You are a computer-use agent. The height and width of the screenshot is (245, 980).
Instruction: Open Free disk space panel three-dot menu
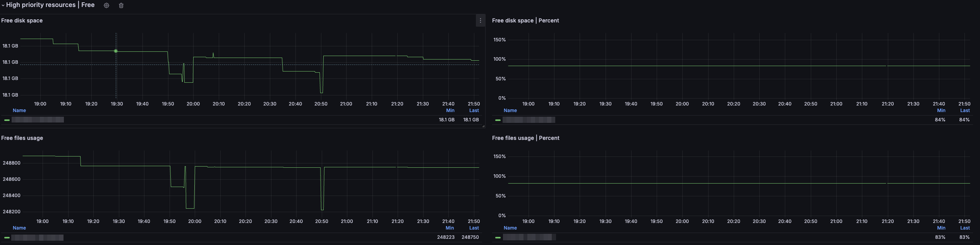coord(480,21)
